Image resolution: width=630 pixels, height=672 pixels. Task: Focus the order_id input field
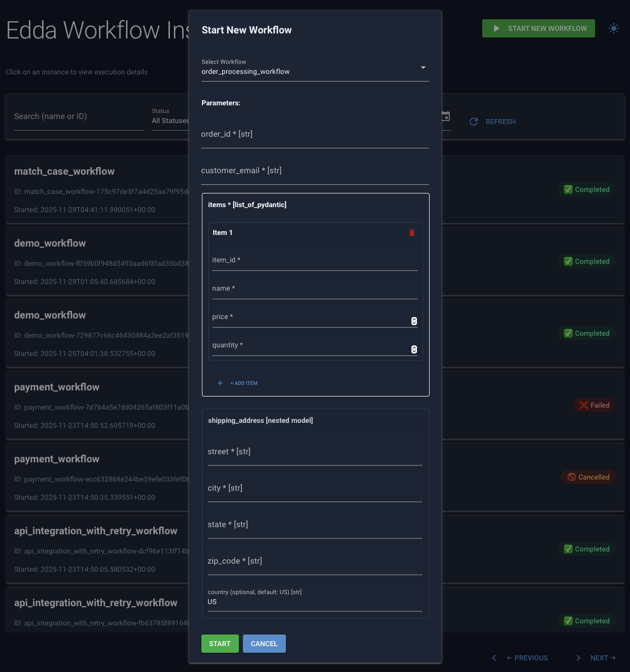point(315,135)
